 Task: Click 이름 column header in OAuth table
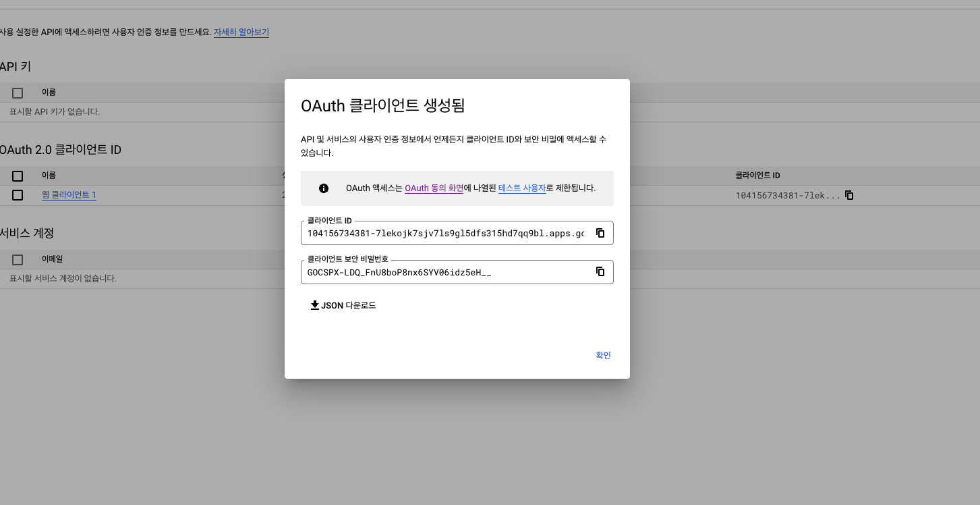pyautogui.click(x=49, y=176)
